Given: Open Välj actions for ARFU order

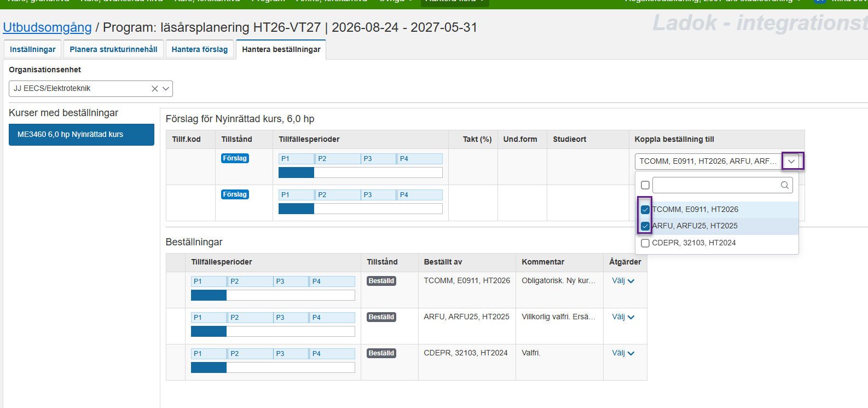Looking at the screenshot, I should pyautogui.click(x=623, y=317).
